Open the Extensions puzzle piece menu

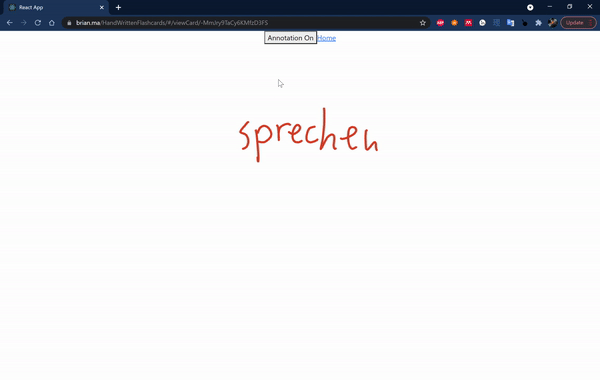coord(538,23)
